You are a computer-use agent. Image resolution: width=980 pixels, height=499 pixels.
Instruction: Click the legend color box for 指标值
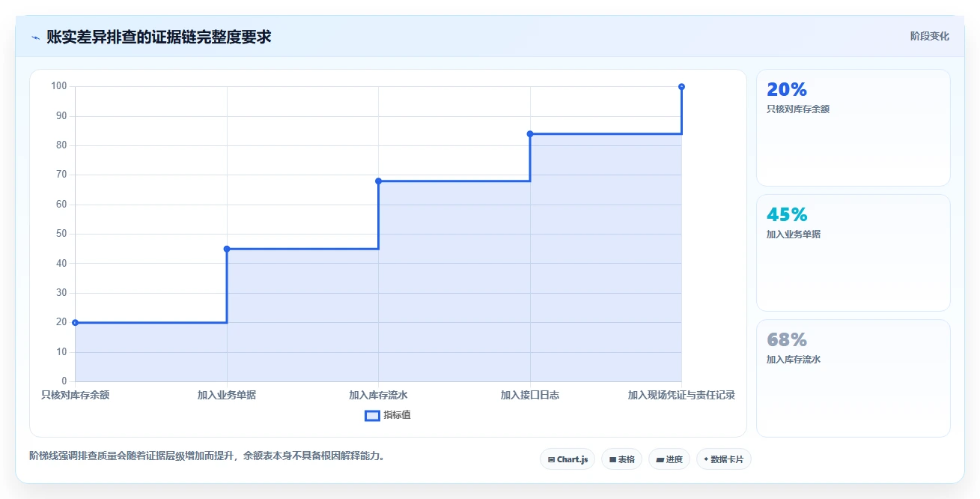point(372,415)
